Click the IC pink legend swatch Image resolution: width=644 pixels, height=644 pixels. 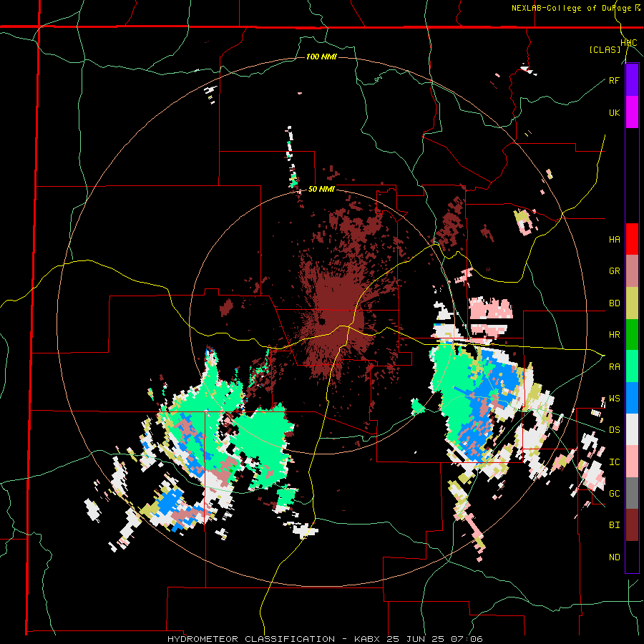632,462
